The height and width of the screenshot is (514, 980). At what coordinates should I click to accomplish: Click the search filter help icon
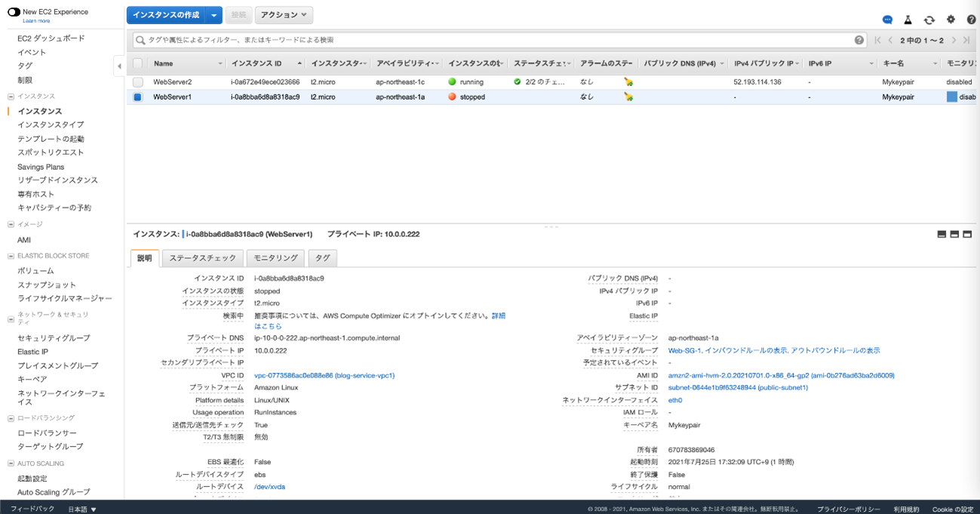859,40
